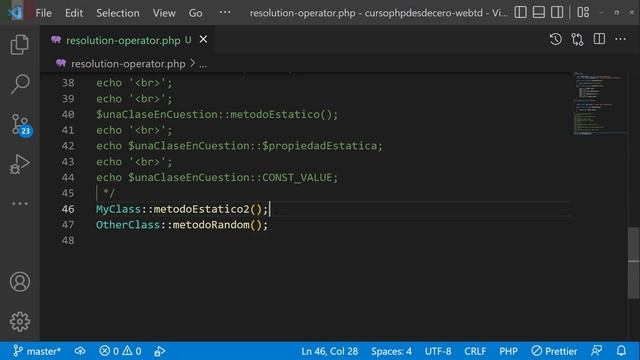Open the Search view
640x360 pixels.
point(20,84)
